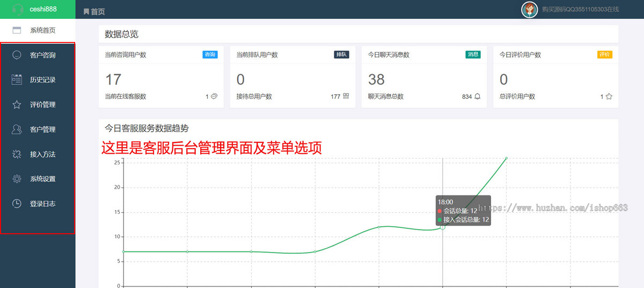Click the 历史记录 calendar icon
This screenshot has width=644, height=288.
coord(17,80)
